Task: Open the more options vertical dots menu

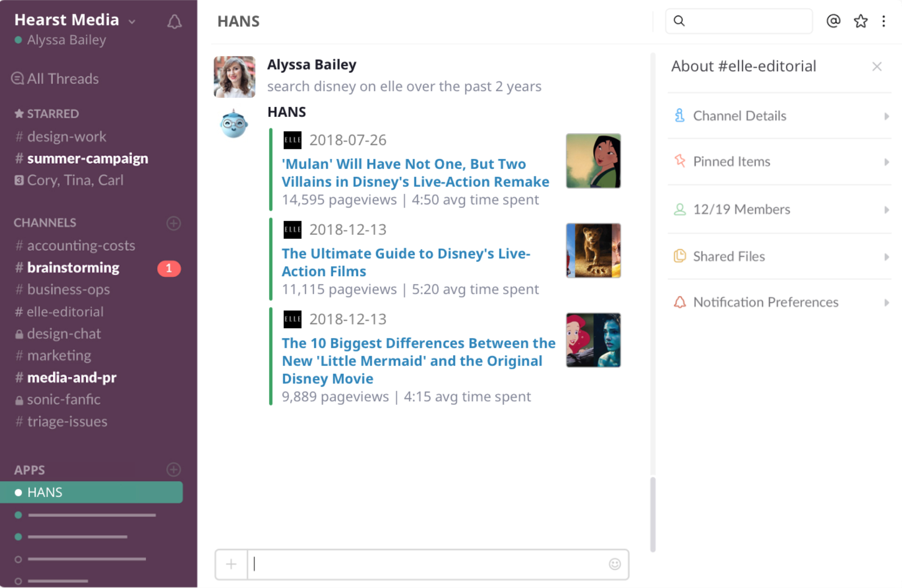Action: (884, 21)
